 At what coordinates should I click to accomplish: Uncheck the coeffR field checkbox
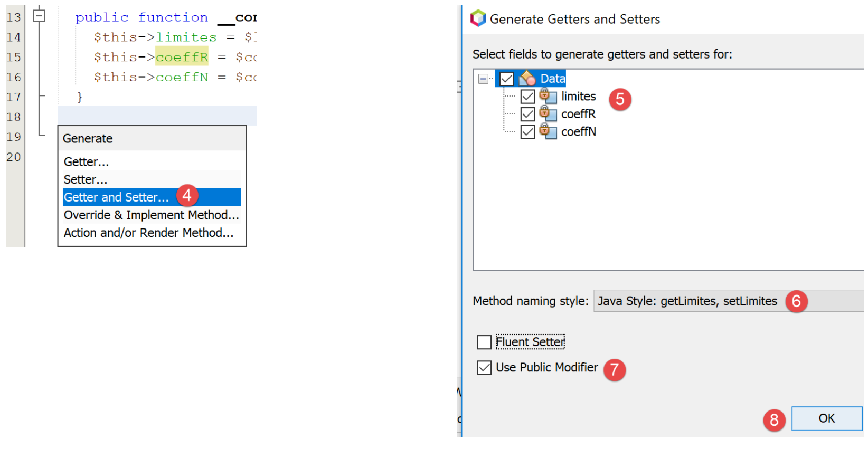click(527, 114)
